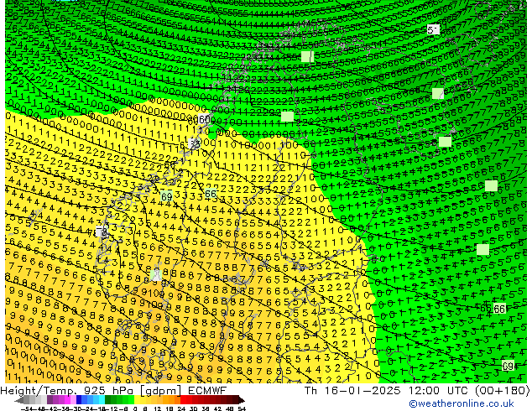This screenshot has width=532, height=411.
Task: Pick the cyan segment of the temperature legend
Action: coord(102,399)
